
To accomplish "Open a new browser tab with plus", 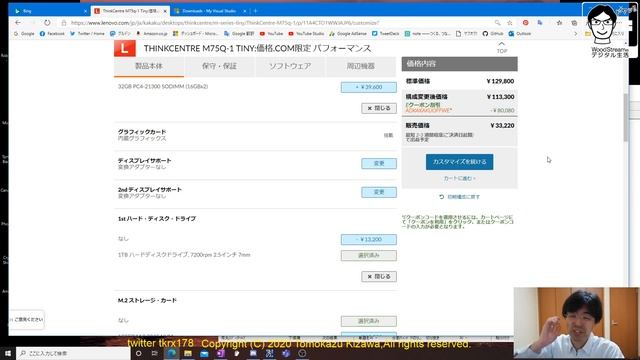I will (x=256, y=11).
